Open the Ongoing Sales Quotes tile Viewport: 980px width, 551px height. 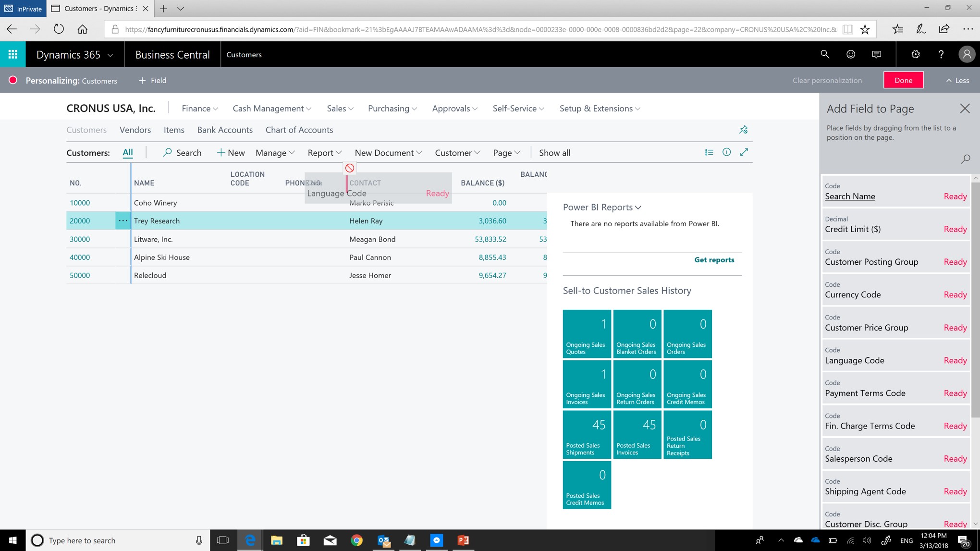[x=587, y=334]
